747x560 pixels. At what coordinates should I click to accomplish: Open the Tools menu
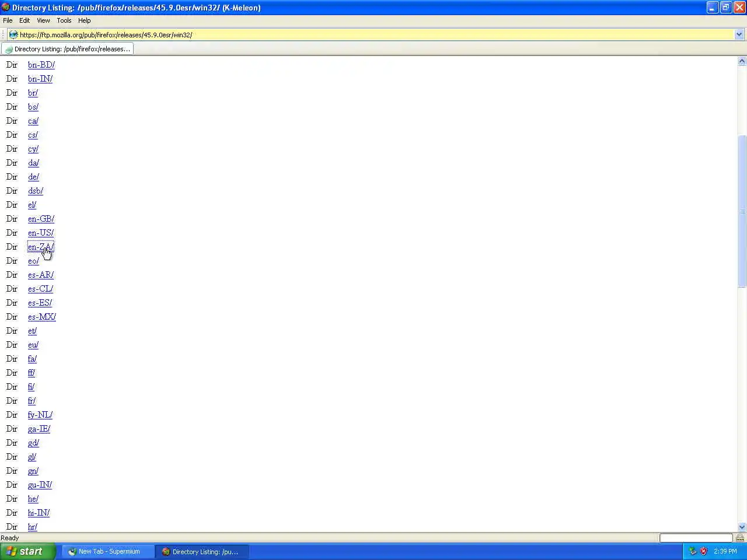pos(64,20)
